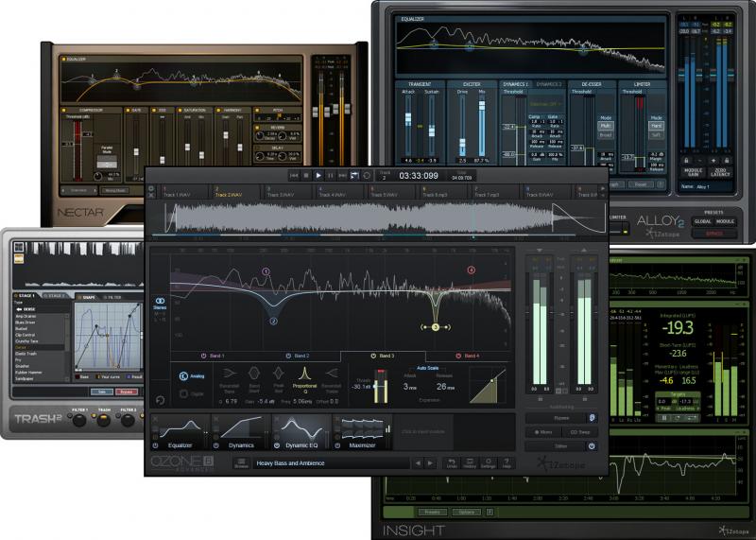Open Track 1.WAV tab in Ozone
Image resolution: width=756 pixels, height=540 pixels.
(183, 192)
